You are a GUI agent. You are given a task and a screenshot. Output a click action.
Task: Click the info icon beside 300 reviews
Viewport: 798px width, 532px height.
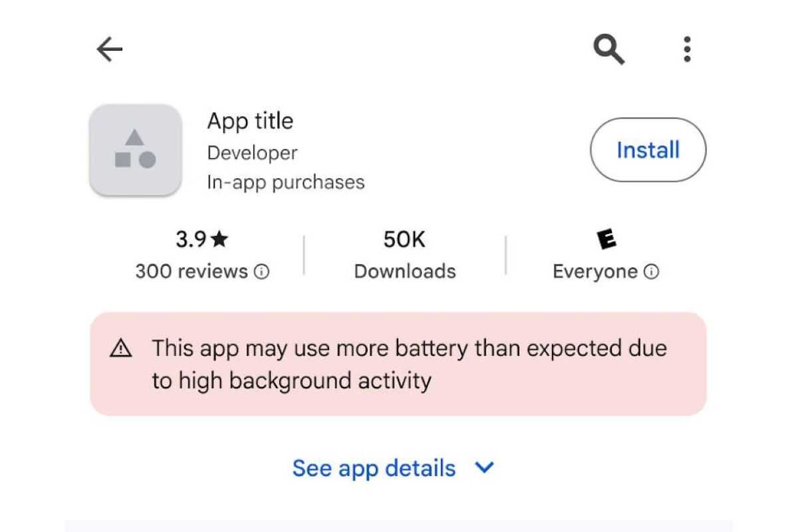click(x=262, y=271)
